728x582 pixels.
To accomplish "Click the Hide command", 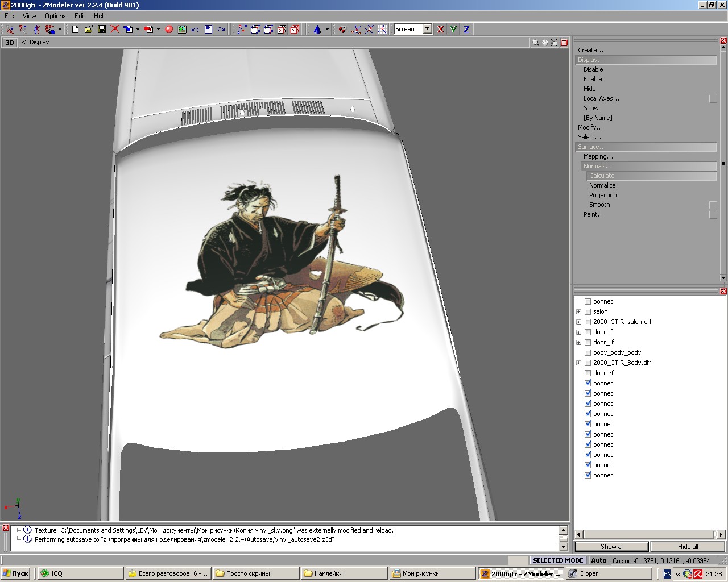I will tap(589, 89).
